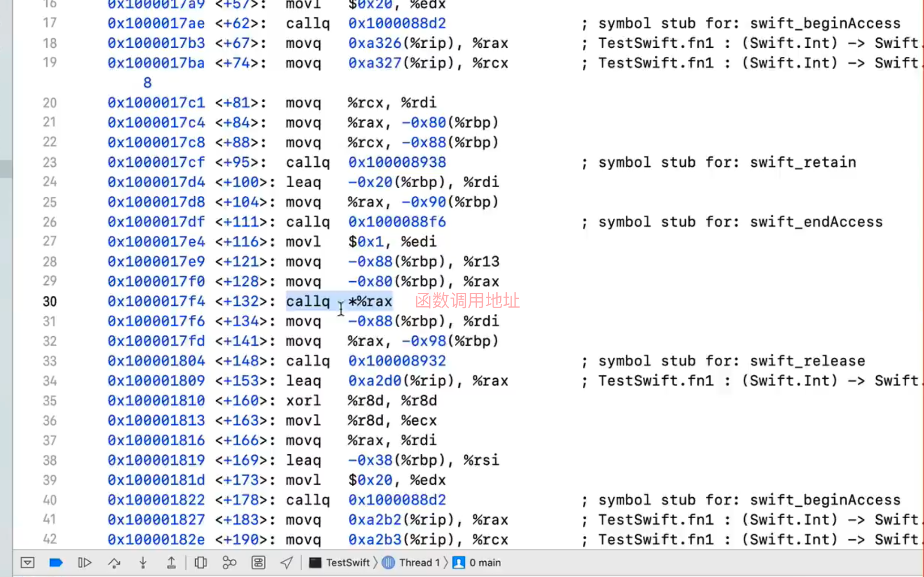Click the Step Out button
Screen dimensions: 924x577
point(171,563)
